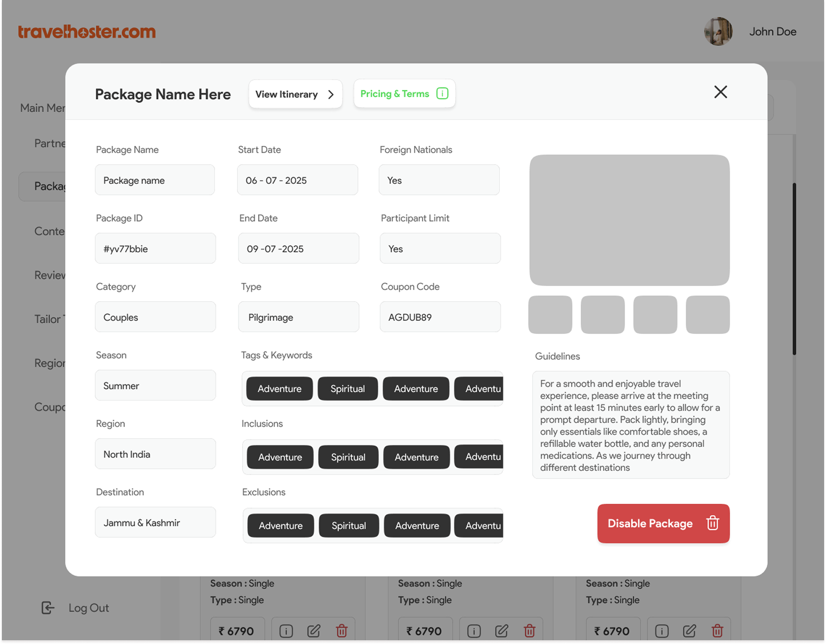Screen dimensions: 826x644
Task: Click Start Date field 06 - 07 - 2025
Action: click(298, 180)
